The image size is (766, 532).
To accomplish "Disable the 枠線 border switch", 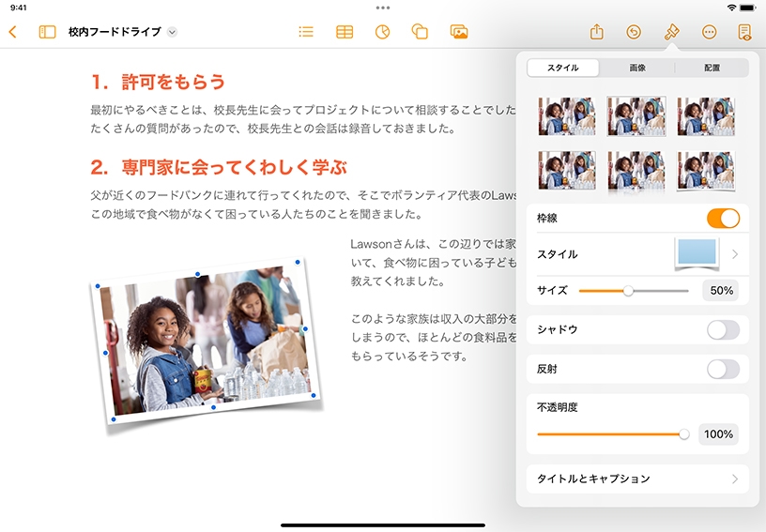I will [723, 219].
